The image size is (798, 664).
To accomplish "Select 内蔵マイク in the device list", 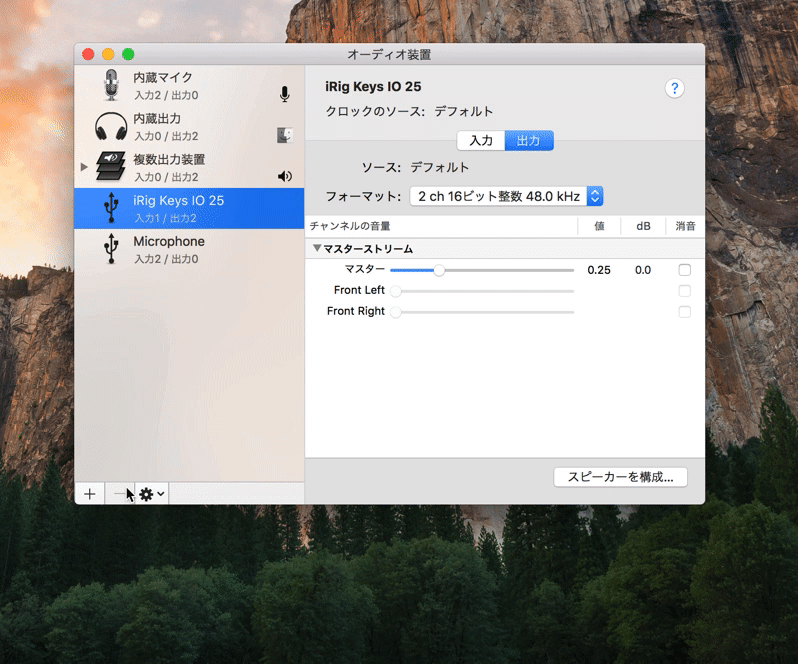I will coord(189,85).
